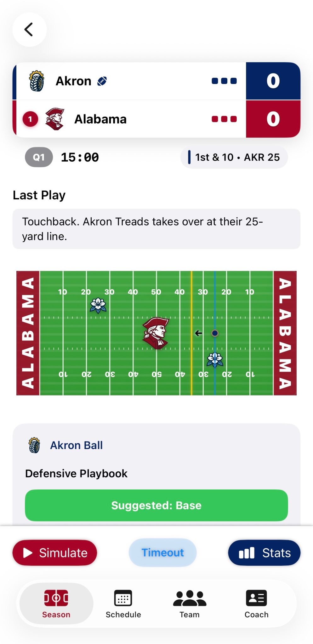Click the Akron tire logo in scoreboard
The height and width of the screenshot is (644, 313).
pyautogui.click(x=37, y=81)
